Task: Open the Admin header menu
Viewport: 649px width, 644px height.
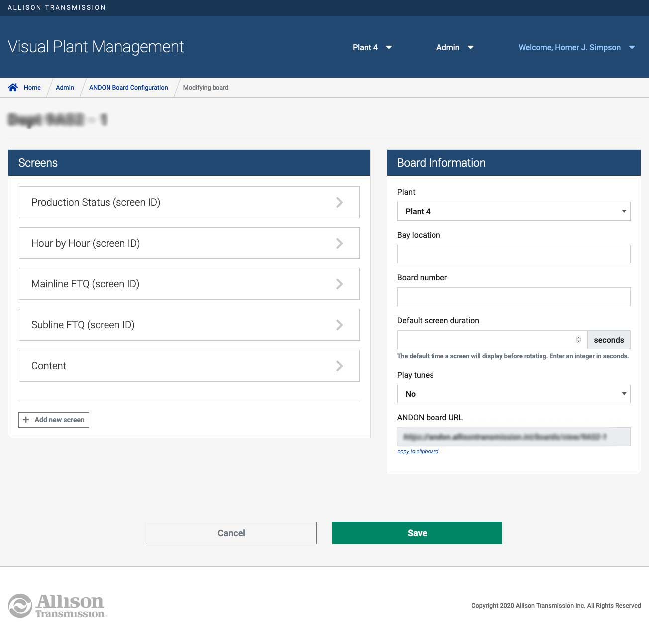Action: pos(455,47)
